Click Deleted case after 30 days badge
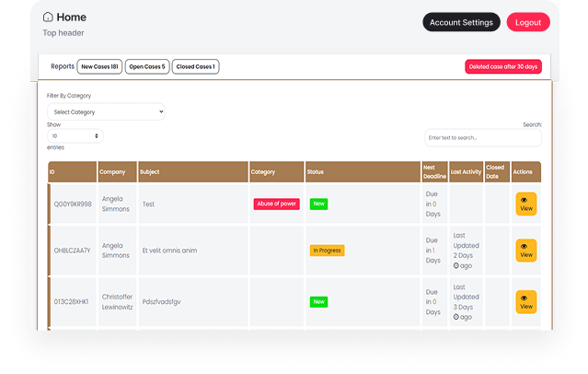This screenshot has width=588, height=374. point(502,66)
